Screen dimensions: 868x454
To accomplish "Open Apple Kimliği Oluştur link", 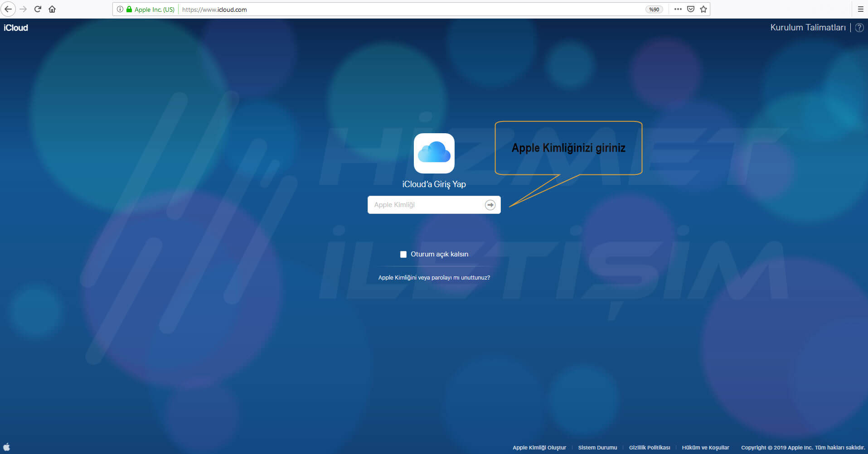I will [x=539, y=448].
